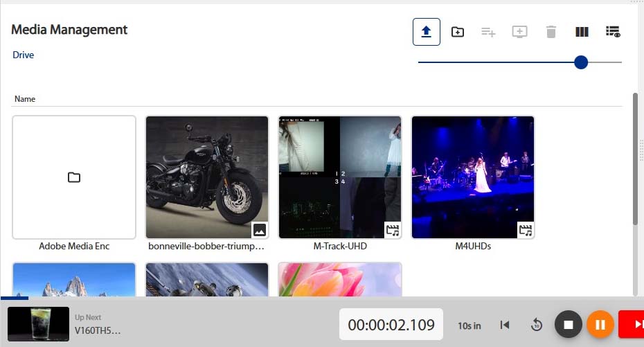The width and height of the screenshot is (644, 347).
Task: Create a new folder
Action: (x=458, y=32)
